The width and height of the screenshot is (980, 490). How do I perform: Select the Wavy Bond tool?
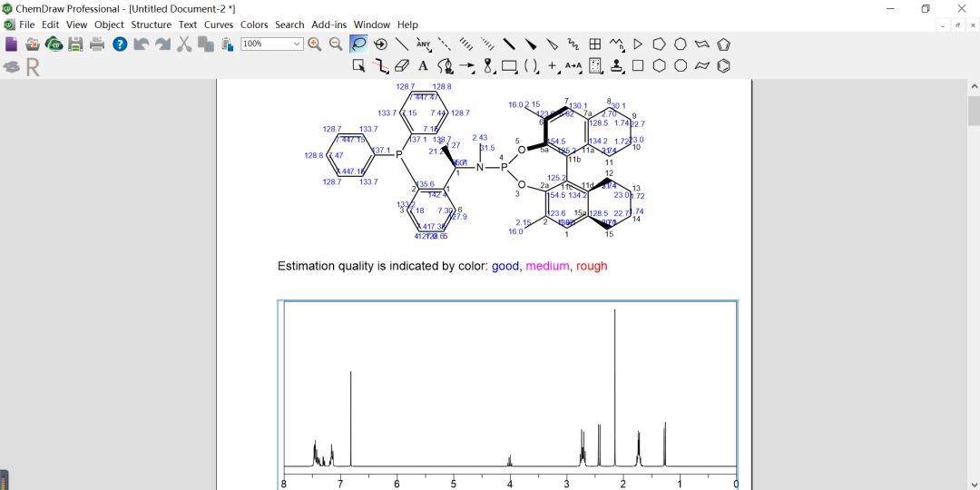(x=573, y=44)
